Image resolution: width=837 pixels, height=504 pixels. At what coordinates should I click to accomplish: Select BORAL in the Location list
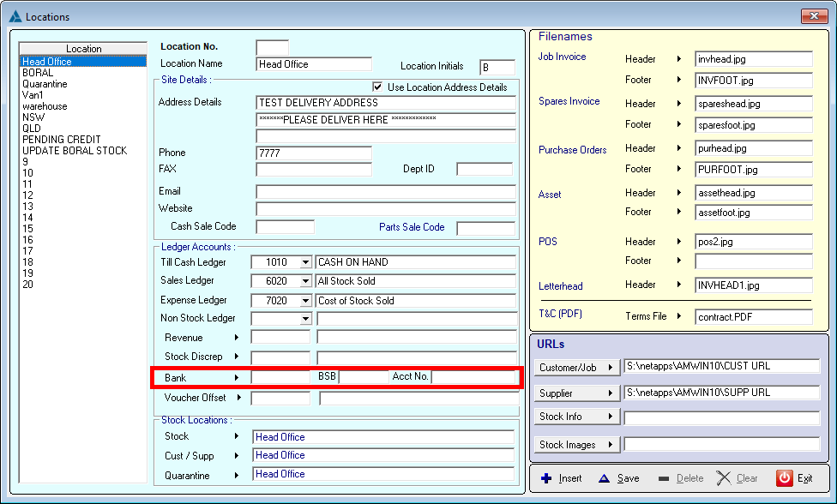[82, 73]
